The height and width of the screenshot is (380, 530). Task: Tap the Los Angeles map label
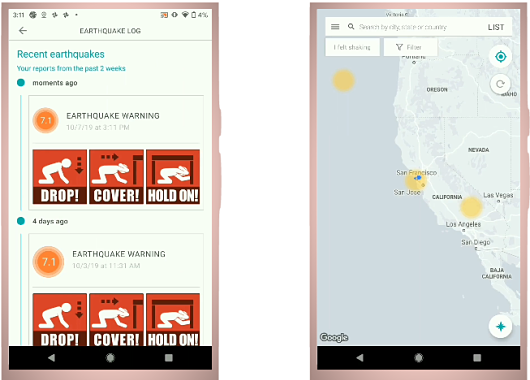pos(463,224)
